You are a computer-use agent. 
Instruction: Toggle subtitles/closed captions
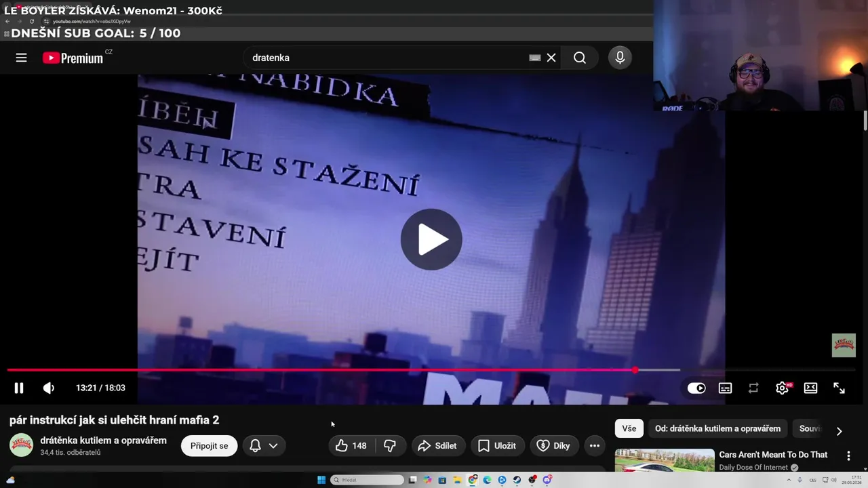pyautogui.click(x=725, y=388)
